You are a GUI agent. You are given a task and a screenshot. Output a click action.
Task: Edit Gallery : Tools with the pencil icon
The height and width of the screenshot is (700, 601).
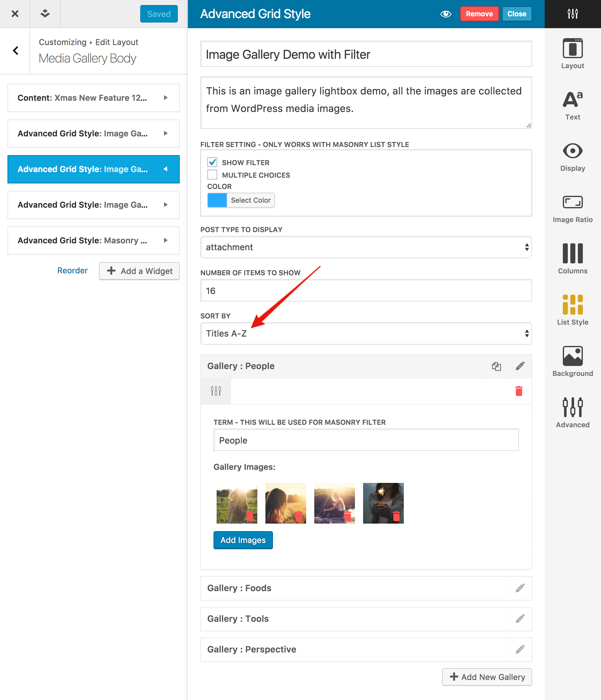(520, 619)
